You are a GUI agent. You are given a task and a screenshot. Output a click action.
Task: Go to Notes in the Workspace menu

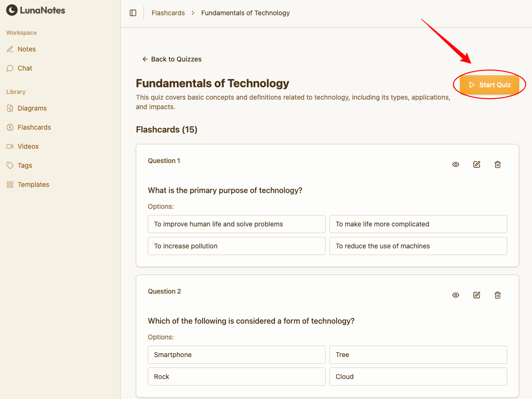tap(26, 49)
